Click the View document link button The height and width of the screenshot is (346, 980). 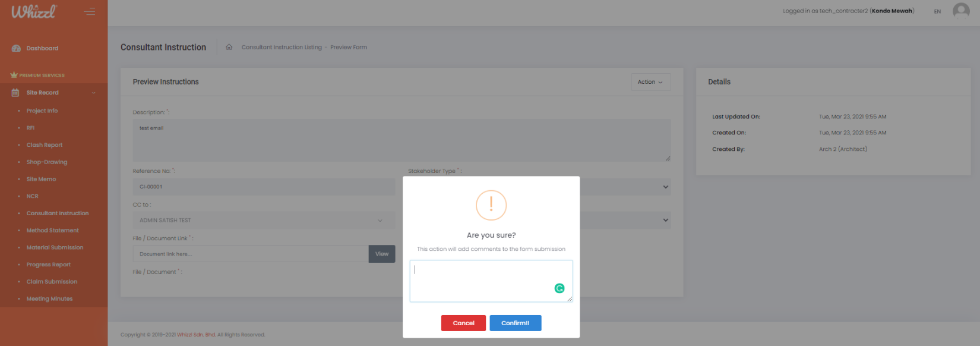tap(381, 254)
